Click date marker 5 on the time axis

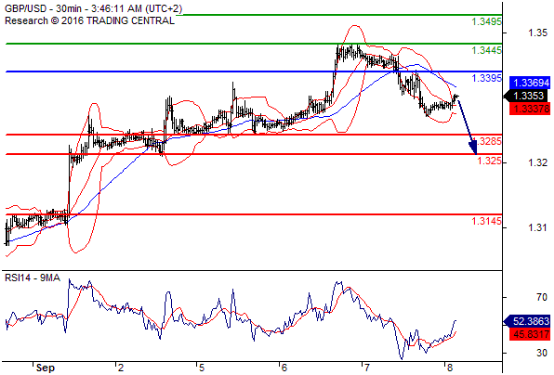click(201, 368)
